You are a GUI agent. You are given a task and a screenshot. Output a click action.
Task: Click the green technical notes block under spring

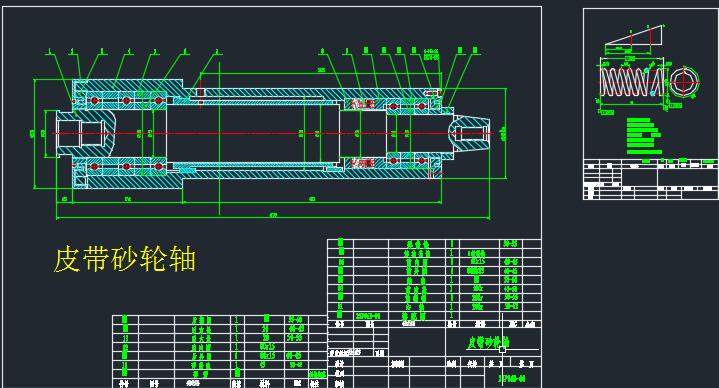click(644, 136)
